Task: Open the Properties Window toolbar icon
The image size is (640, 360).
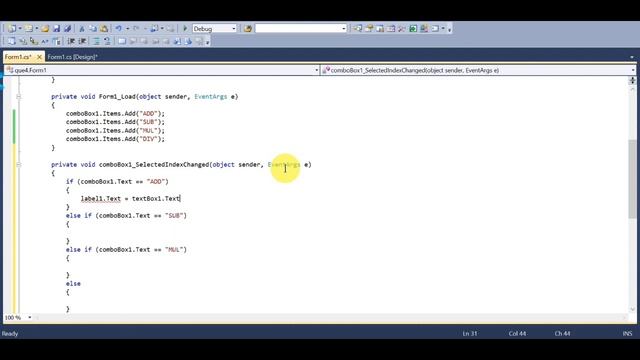Action: [x=369, y=29]
